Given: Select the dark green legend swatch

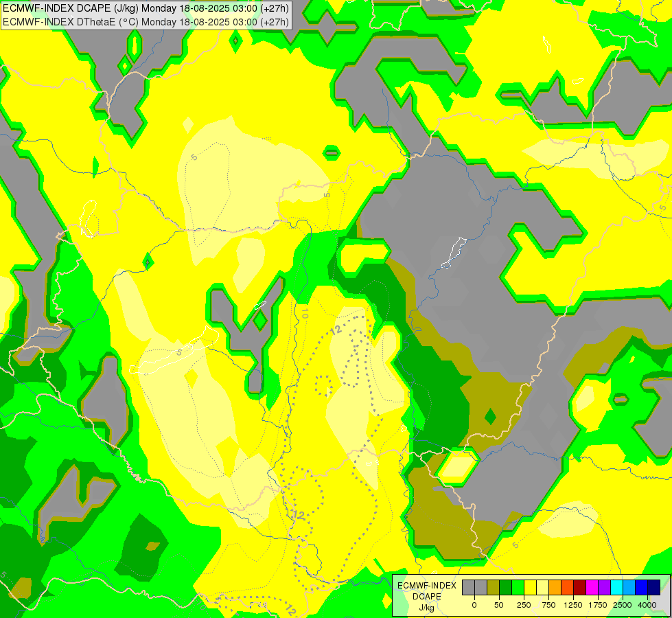Looking at the screenshot, I should click(505, 587).
